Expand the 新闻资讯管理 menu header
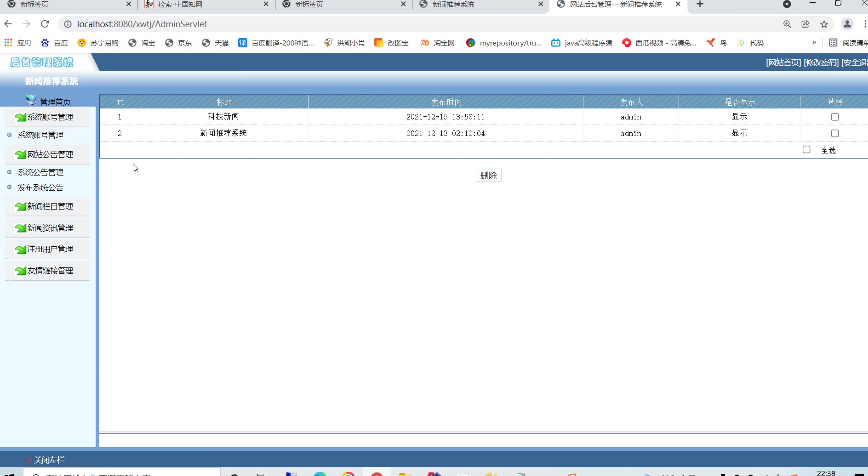Viewport: 868px width, 476px height. [x=48, y=228]
